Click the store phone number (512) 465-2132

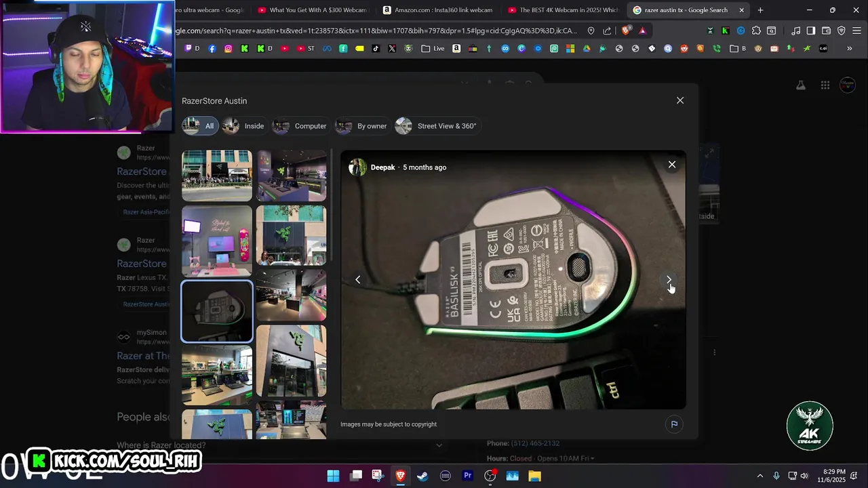(535, 443)
